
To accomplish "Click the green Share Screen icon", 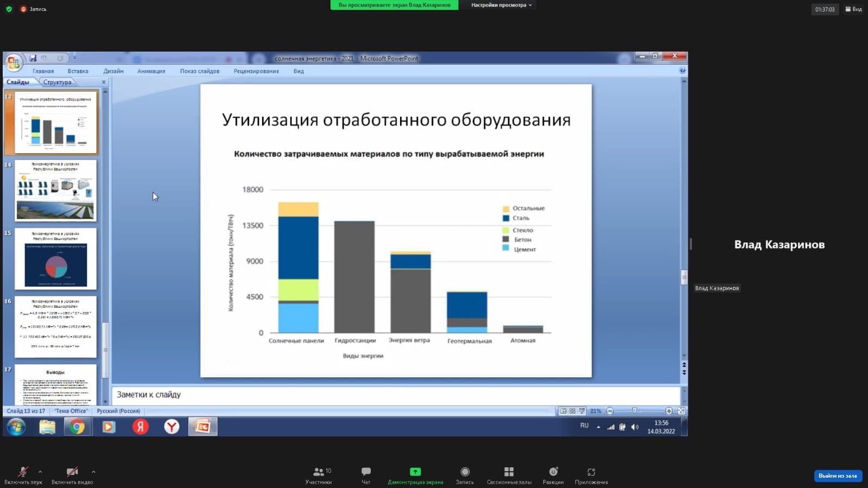I will click(415, 472).
